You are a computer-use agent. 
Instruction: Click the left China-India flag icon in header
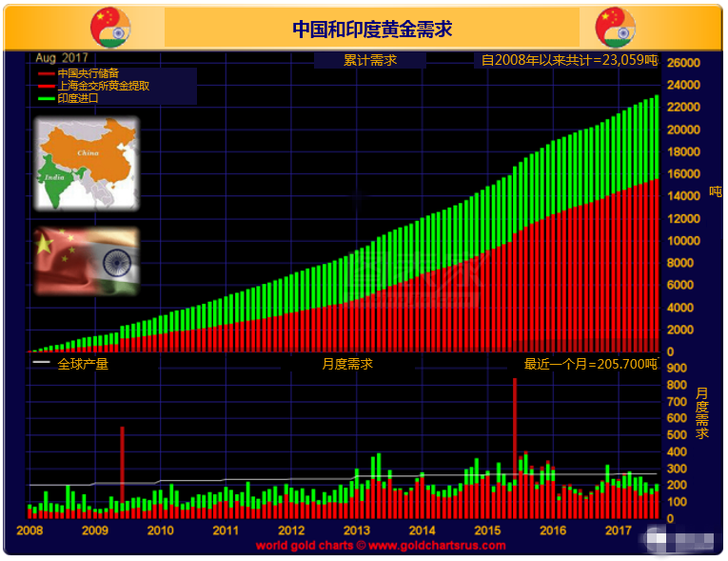(110, 28)
